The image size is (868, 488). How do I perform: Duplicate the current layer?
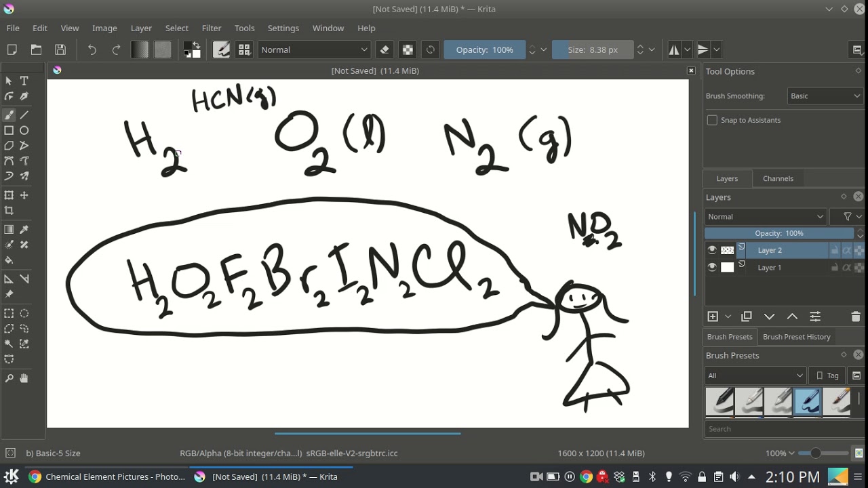[747, 317]
